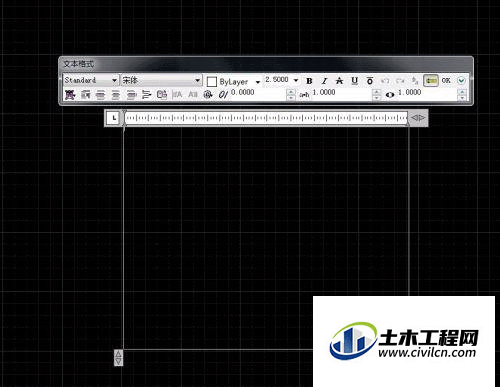The height and width of the screenshot is (387, 500).
Task: Click the tracking a•b icon
Action: 304,95
